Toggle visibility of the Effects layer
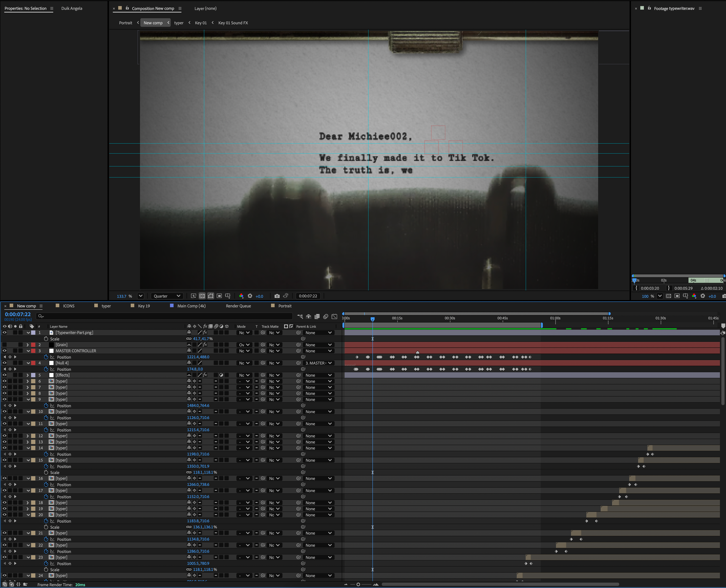This screenshot has width=726, height=588. [x=4, y=375]
